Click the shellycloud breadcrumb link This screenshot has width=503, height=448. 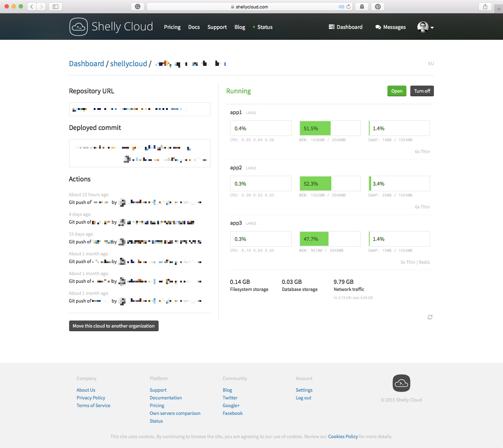coord(129,64)
